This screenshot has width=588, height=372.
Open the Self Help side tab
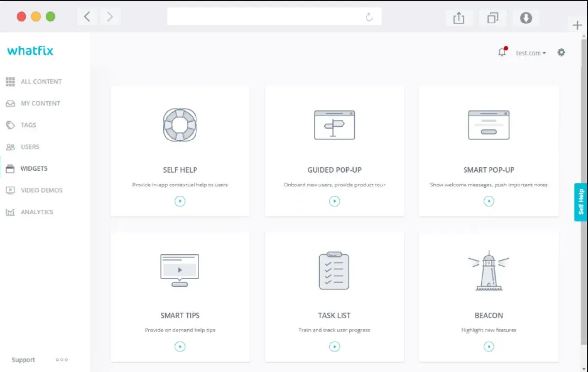tap(581, 202)
